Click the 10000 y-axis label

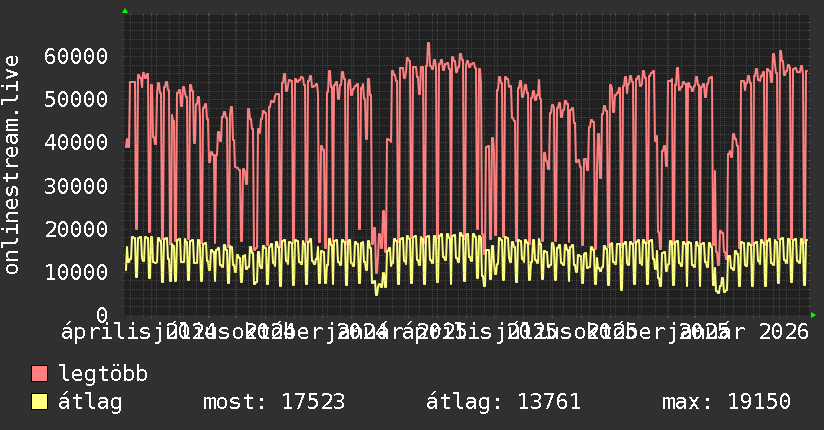tap(76, 272)
